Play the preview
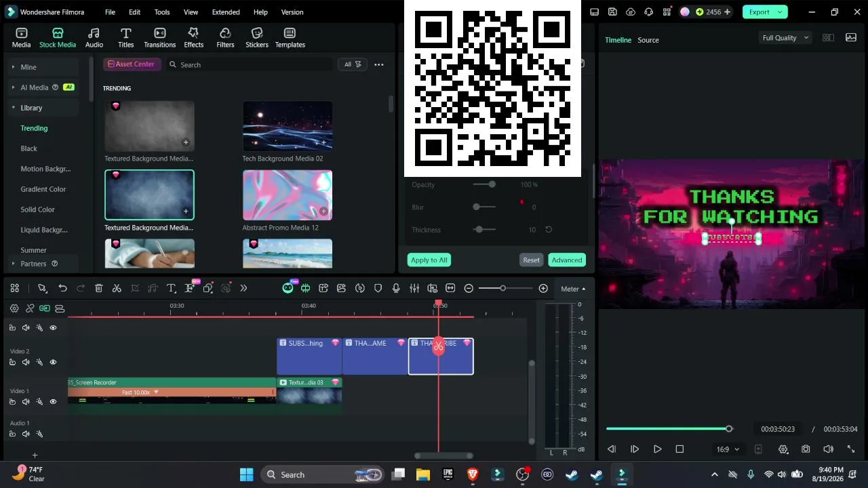 (657, 449)
